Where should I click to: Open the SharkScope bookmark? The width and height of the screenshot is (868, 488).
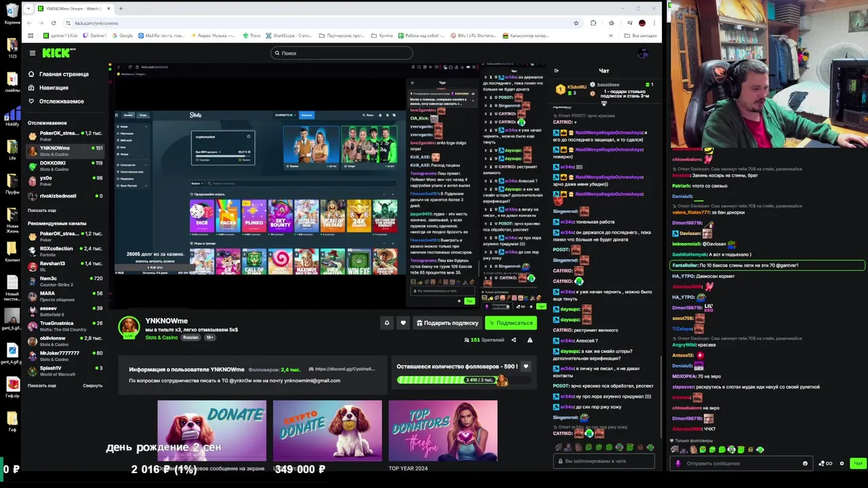point(289,35)
